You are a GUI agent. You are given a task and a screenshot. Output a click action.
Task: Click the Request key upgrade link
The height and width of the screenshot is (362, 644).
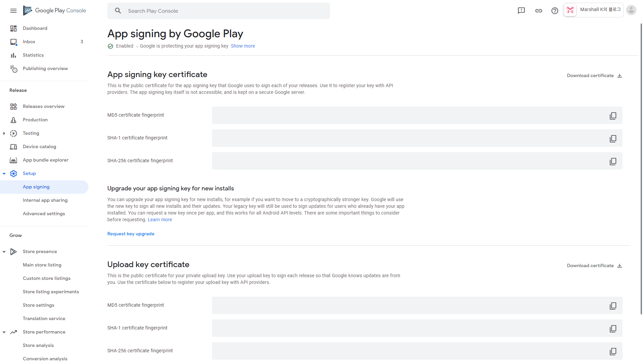tap(131, 234)
